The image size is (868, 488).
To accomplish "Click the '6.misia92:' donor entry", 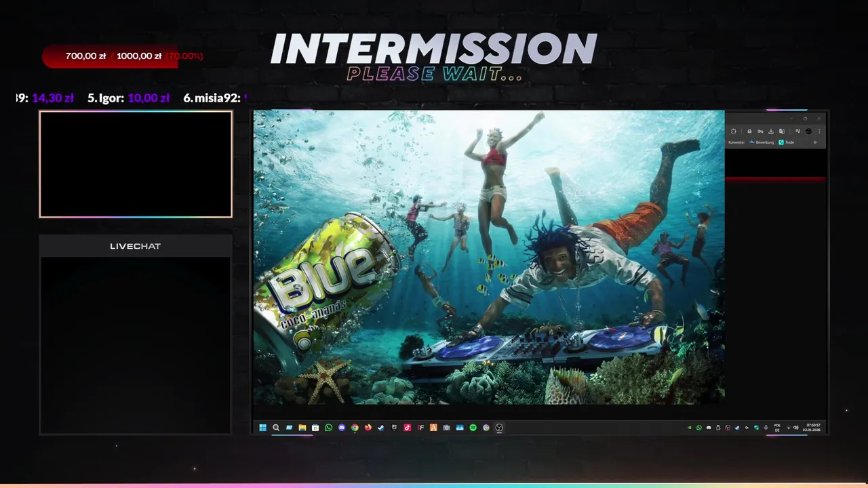I will click(x=212, y=98).
